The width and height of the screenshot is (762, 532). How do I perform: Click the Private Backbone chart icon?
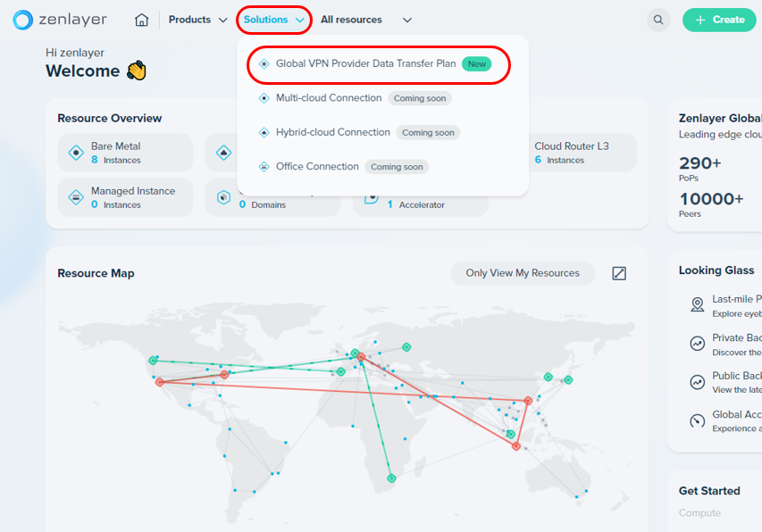[698, 344]
